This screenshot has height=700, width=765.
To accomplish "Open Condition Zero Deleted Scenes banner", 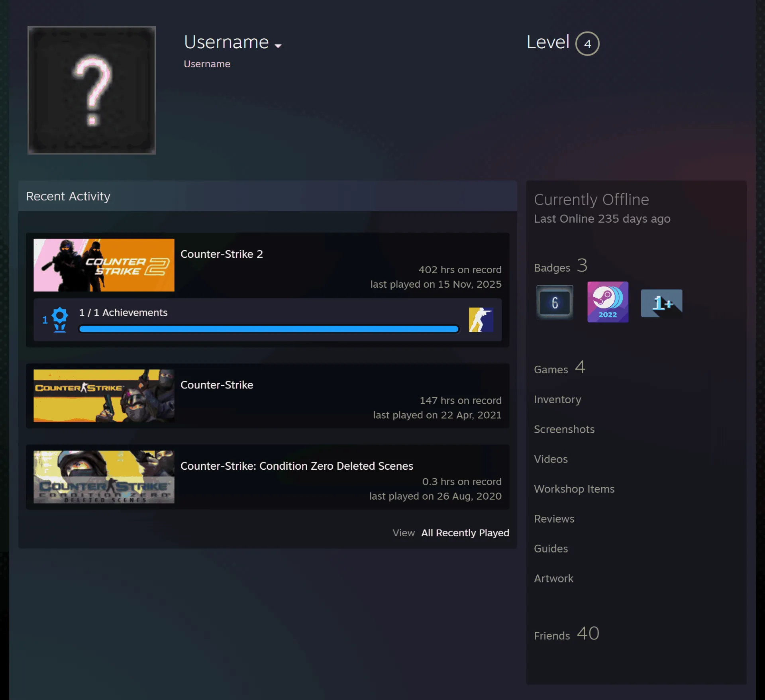I will tap(104, 477).
